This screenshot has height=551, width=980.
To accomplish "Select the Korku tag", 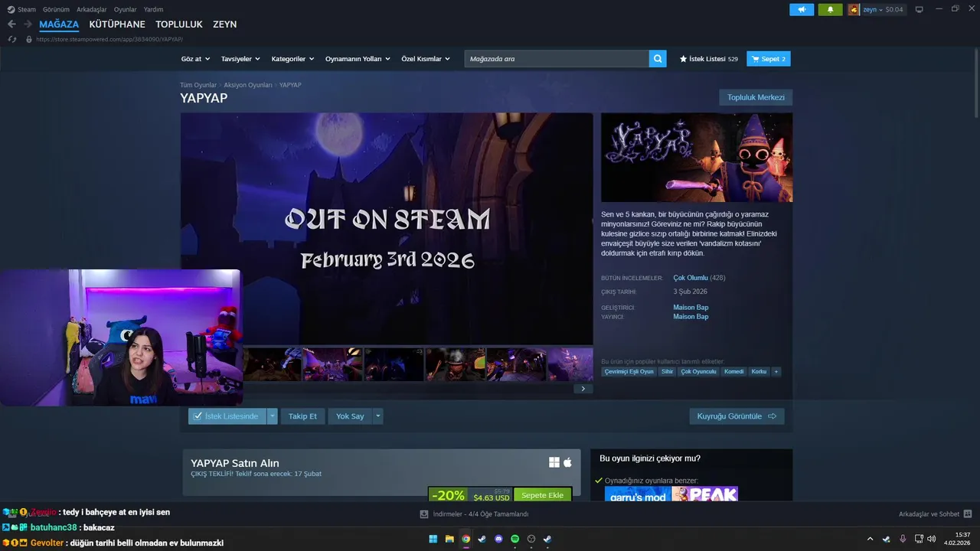I will coord(759,372).
